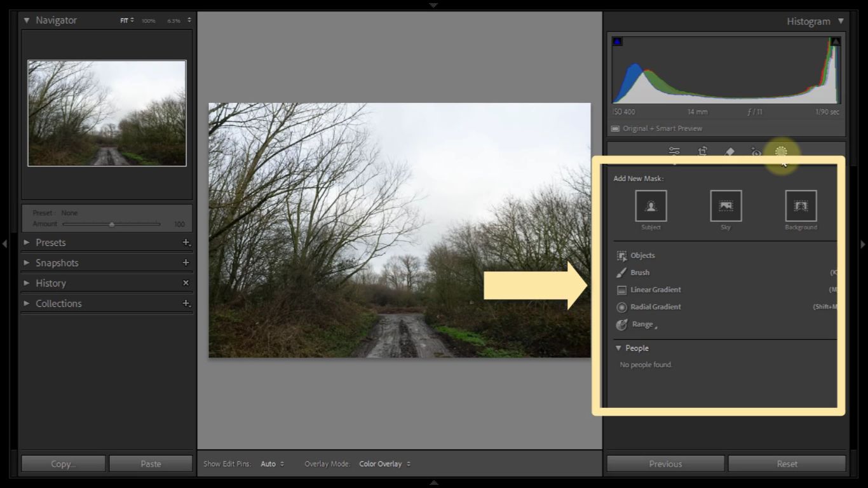This screenshot has height=488, width=868.
Task: Open Show Edit Pins Auto dropdown
Action: pyautogui.click(x=273, y=464)
